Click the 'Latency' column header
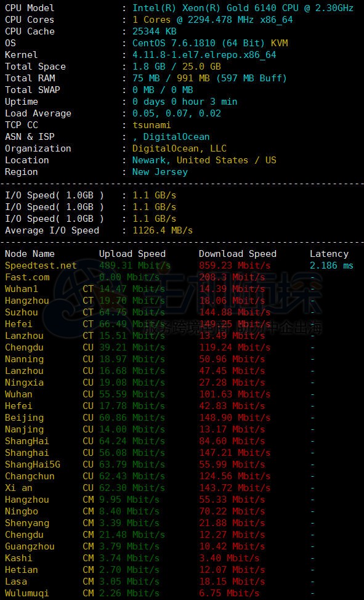This screenshot has width=364, height=600. pos(329,254)
